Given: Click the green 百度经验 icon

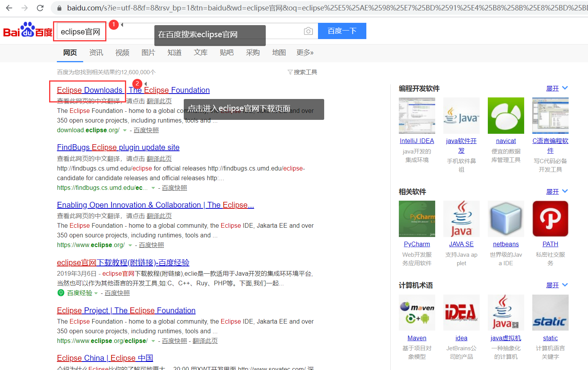Looking at the screenshot, I should pos(60,293).
